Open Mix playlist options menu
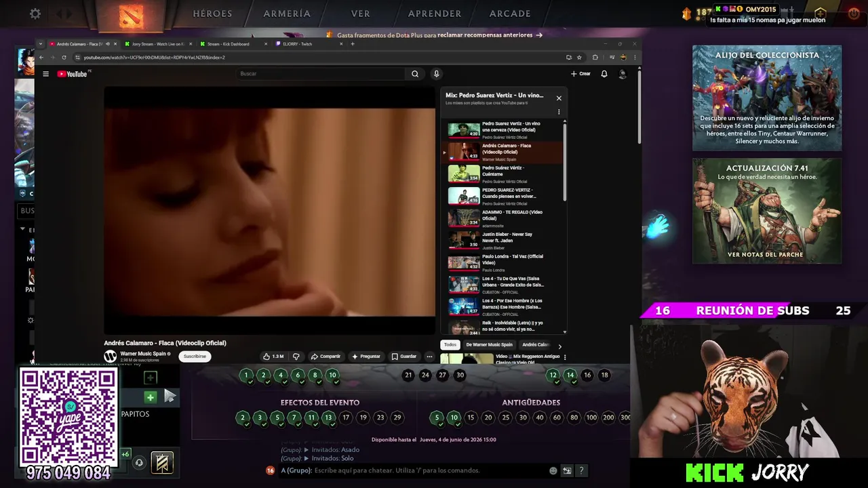 (559, 112)
